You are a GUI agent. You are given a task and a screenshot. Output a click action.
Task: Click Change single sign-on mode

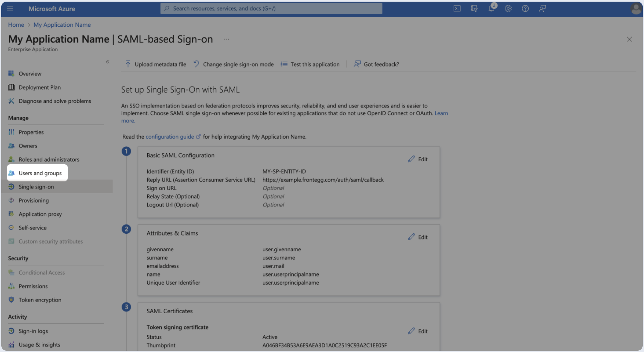coord(234,64)
